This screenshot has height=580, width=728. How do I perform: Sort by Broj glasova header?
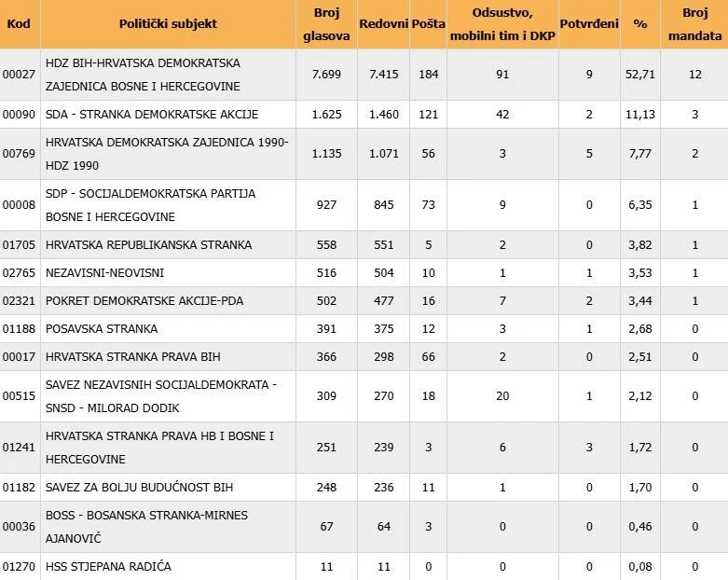pyautogui.click(x=326, y=24)
